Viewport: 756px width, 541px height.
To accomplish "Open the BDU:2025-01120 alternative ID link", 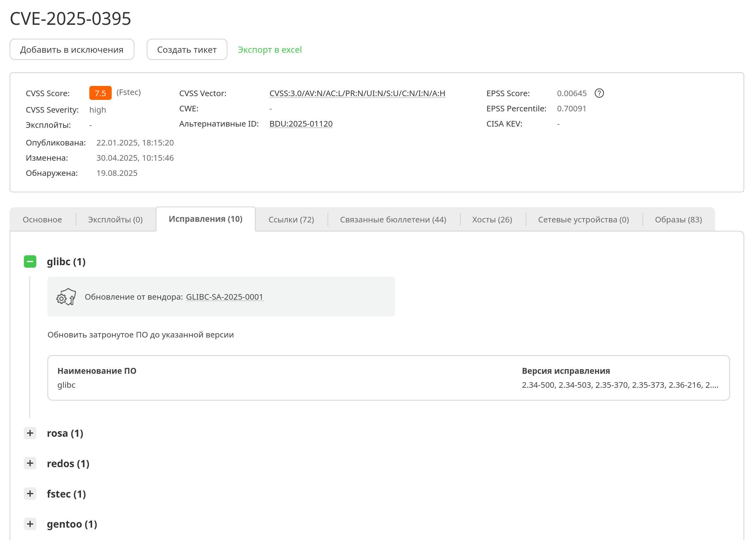I will click(301, 124).
